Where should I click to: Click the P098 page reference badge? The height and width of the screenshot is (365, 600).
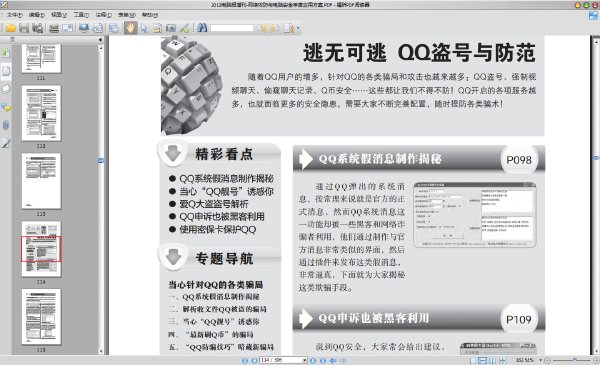519,160
